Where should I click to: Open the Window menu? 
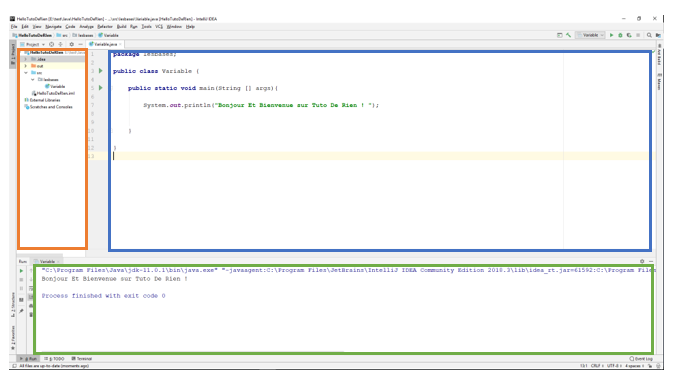pyautogui.click(x=174, y=27)
